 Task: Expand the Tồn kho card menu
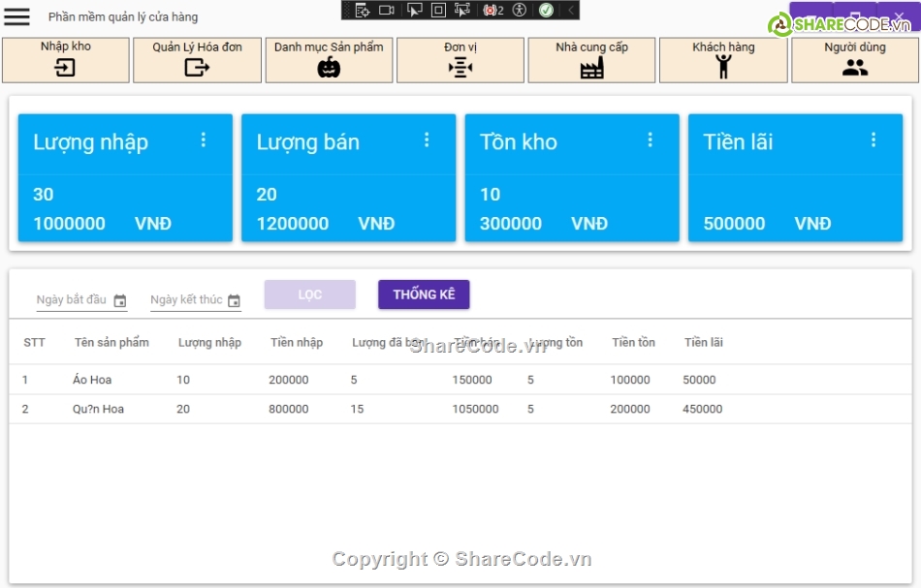click(x=650, y=140)
